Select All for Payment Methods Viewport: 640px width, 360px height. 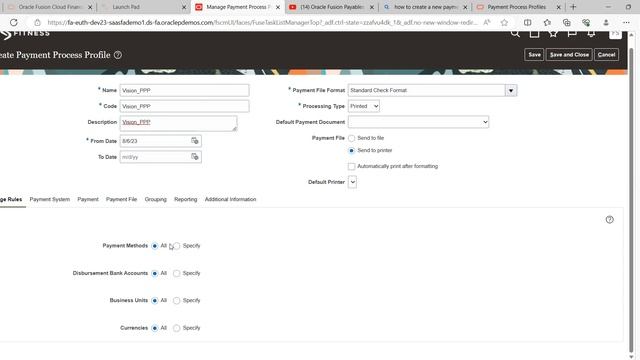click(x=155, y=246)
